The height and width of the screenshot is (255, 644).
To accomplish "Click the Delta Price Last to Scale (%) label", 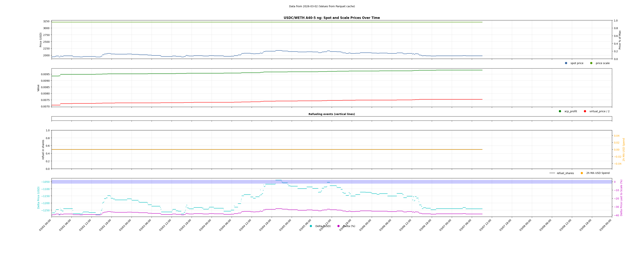I will (621, 198).
